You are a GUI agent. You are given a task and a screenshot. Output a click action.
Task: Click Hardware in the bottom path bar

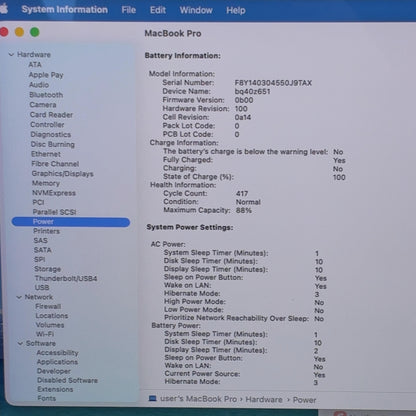point(264,399)
